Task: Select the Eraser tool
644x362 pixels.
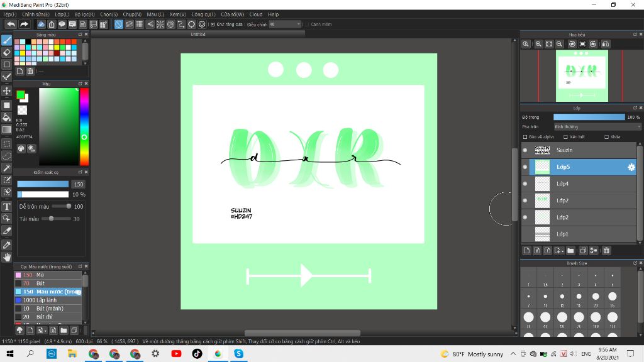Action: 6,52
